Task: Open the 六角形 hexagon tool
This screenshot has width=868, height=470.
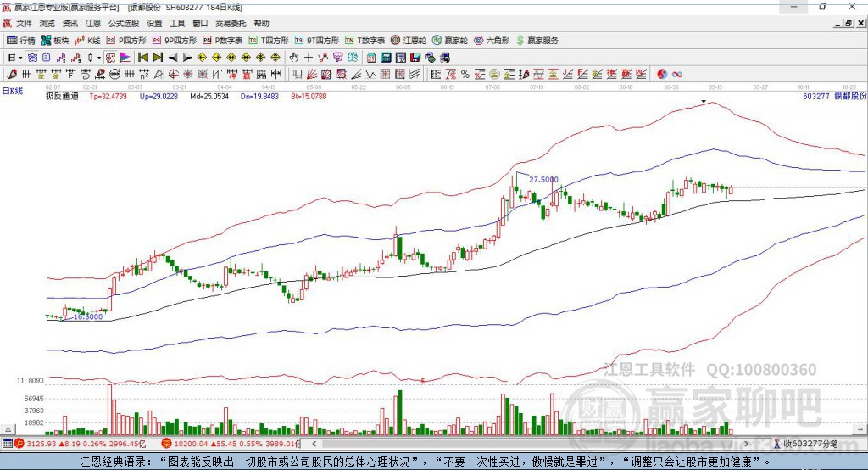Action: [x=492, y=41]
